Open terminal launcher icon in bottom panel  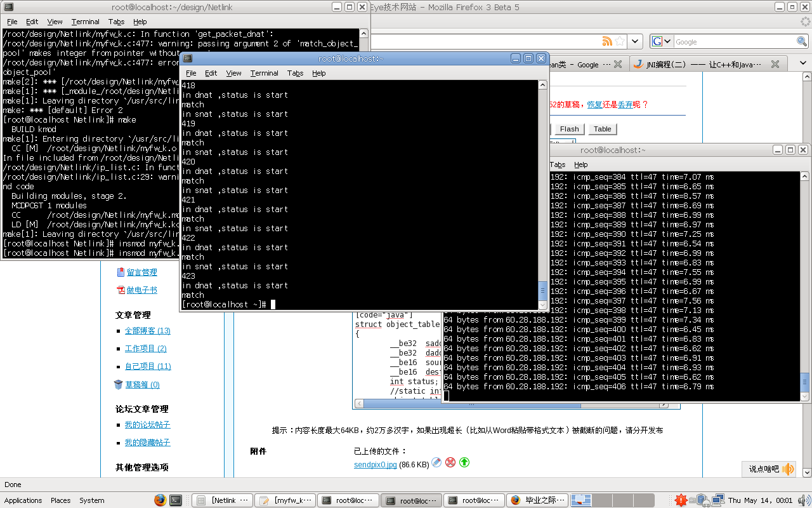point(176,500)
